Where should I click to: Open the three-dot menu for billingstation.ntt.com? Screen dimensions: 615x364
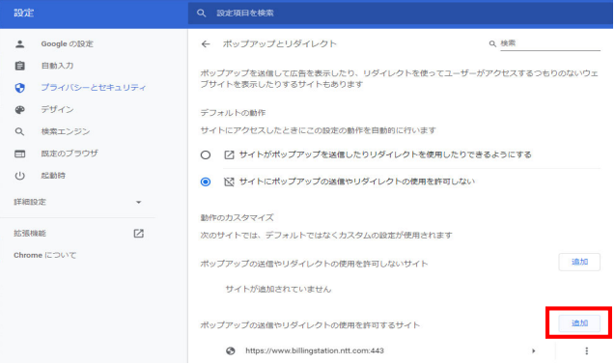[586, 350]
